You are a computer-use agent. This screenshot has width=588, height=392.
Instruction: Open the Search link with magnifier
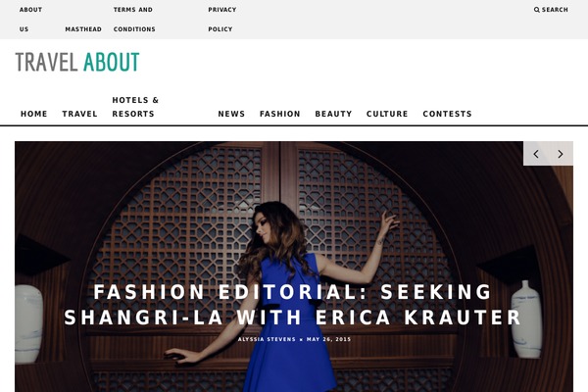click(551, 10)
